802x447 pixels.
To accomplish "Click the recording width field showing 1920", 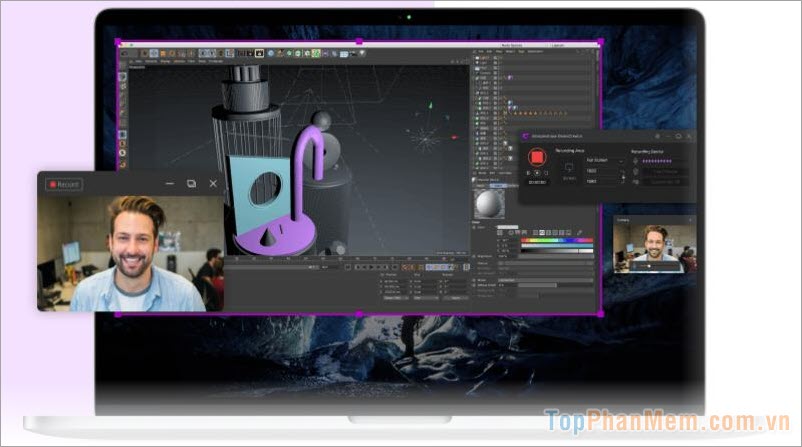I will click(603, 171).
